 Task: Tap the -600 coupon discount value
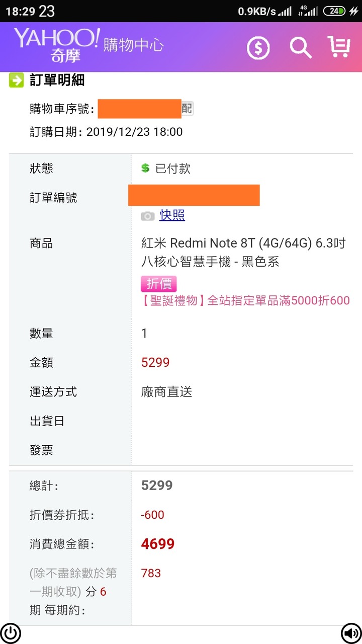[152, 515]
